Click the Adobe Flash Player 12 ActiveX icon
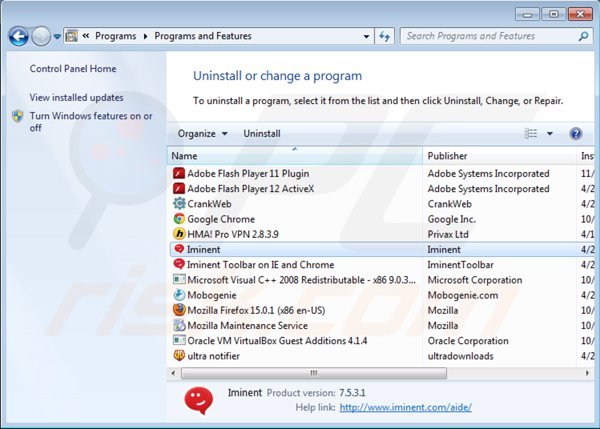This screenshot has width=600, height=429. (x=179, y=189)
